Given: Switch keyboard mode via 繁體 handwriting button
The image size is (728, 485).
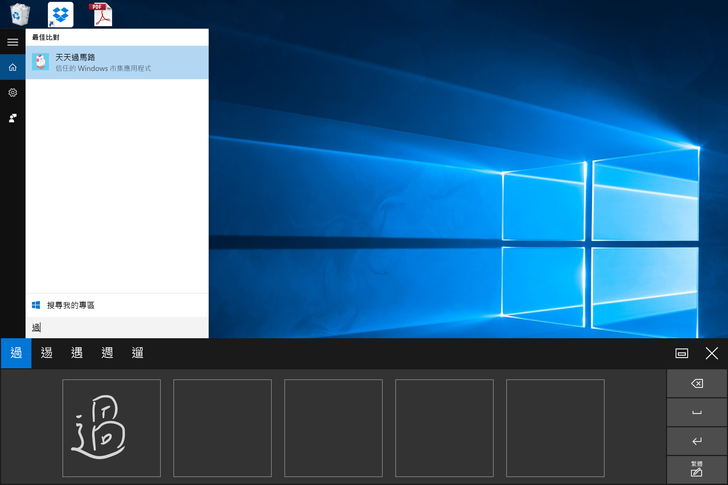Looking at the screenshot, I should pos(697,470).
